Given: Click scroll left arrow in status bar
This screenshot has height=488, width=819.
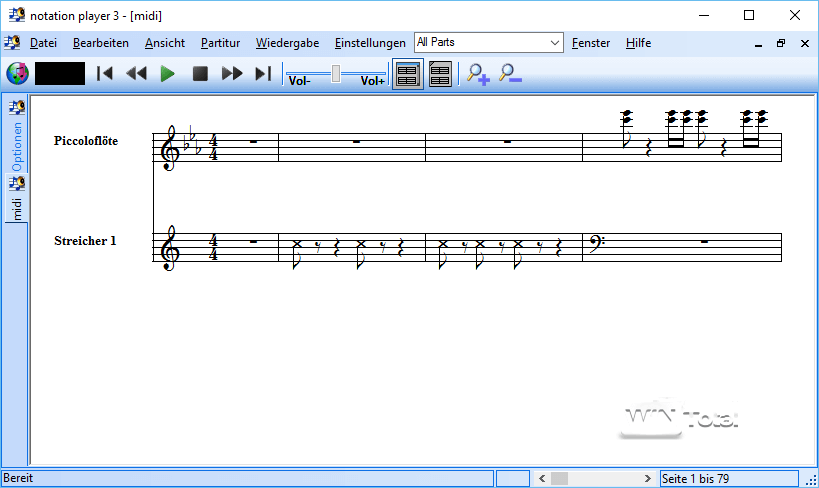Looking at the screenshot, I should 542,479.
